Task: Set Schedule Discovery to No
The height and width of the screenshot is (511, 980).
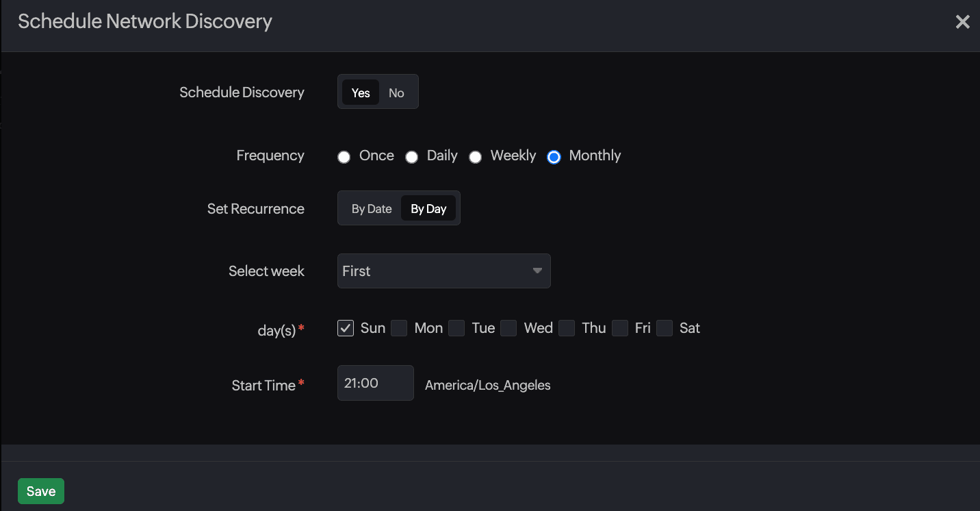Action: 396,92
